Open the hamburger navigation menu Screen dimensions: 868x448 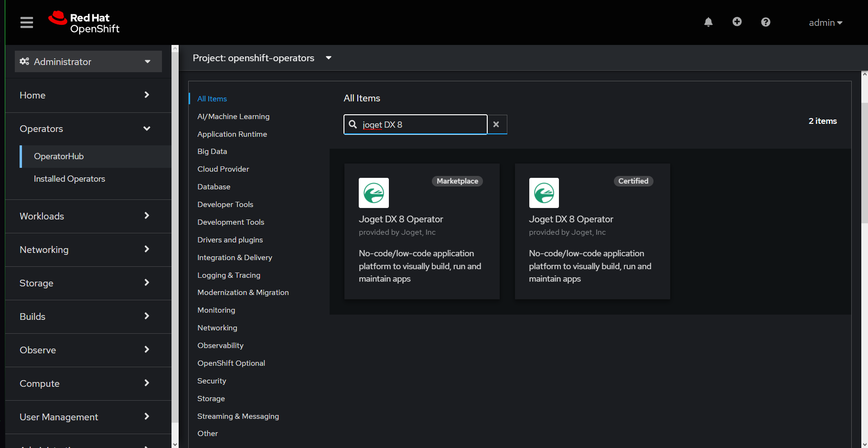click(27, 22)
